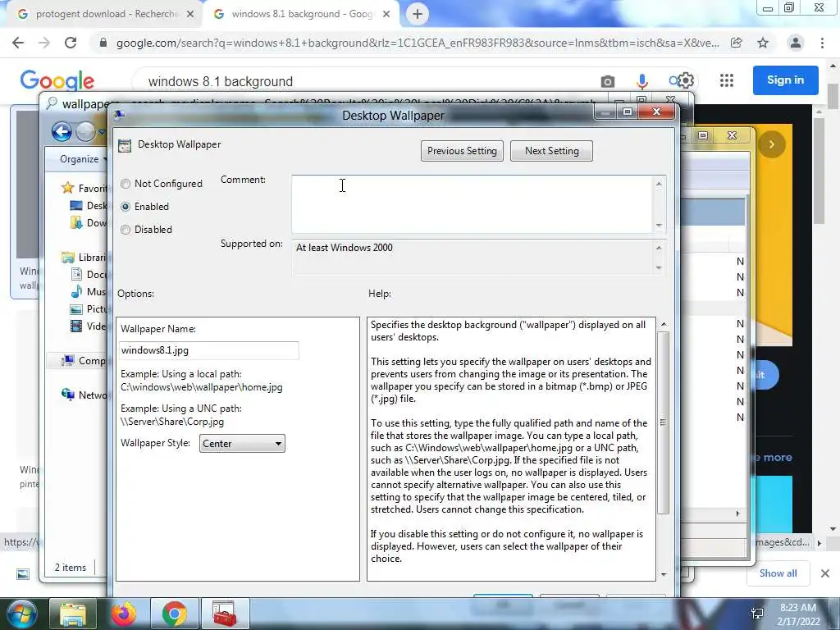Screen dimensions: 840x630
Task: Open the Organize menu in Explorer
Action: coord(83,159)
